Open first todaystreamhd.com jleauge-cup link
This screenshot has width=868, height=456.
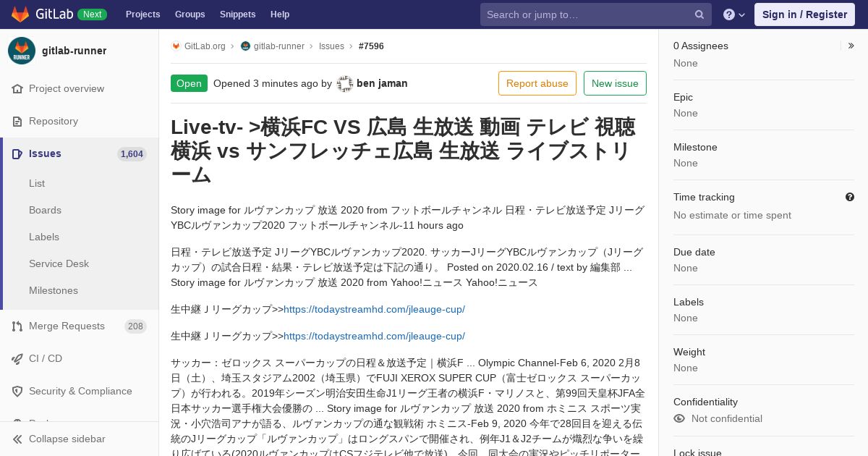point(374,309)
